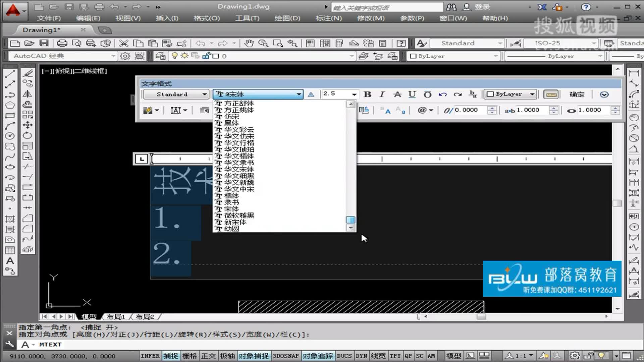Click the overline O button
The height and width of the screenshot is (362, 644).
pos(427,94)
